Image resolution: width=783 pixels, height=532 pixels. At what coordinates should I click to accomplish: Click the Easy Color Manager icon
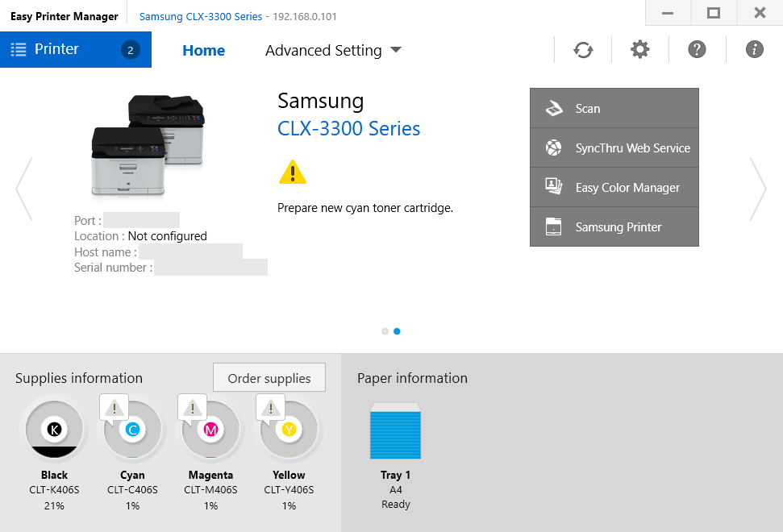[x=553, y=187]
